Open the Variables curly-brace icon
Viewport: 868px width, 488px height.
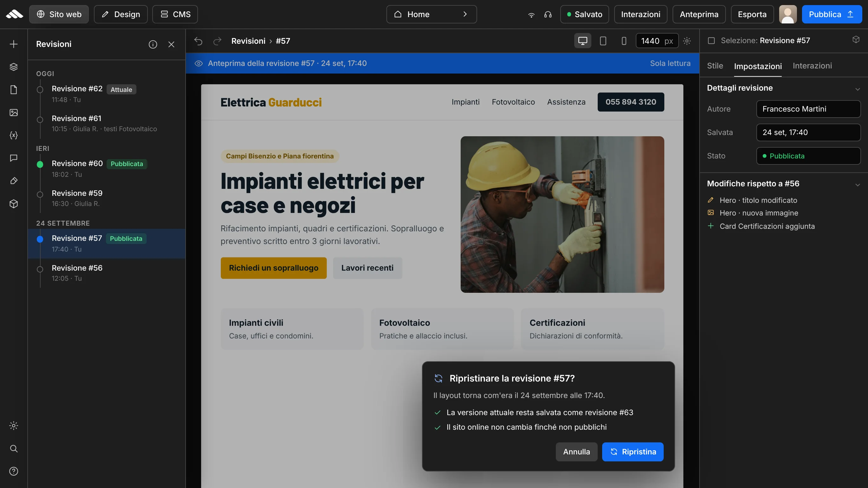[13, 135]
